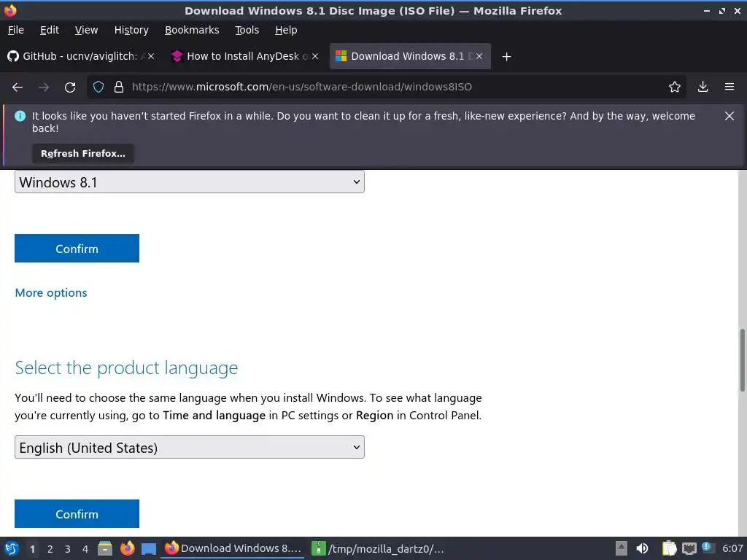
Task: Open Firefox hamburger application menu
Action: pos(729,87)
